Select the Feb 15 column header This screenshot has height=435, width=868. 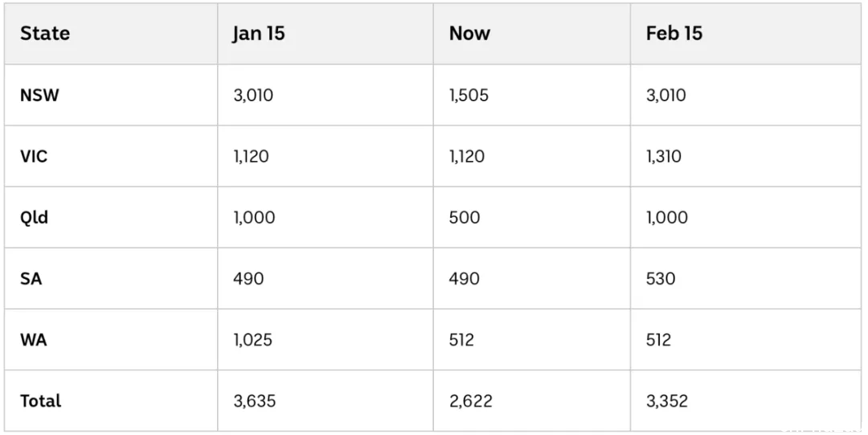tap(674, 33)
